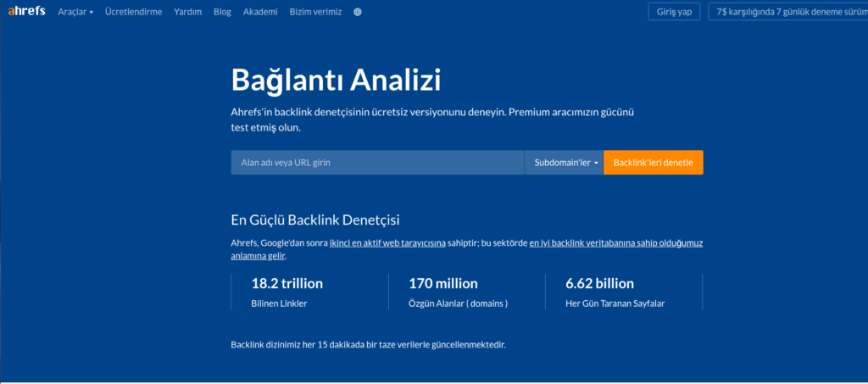Click the Backlink dizinimiz update note text
This screenshot has width=868, height=384.
(x=369, y=345)
